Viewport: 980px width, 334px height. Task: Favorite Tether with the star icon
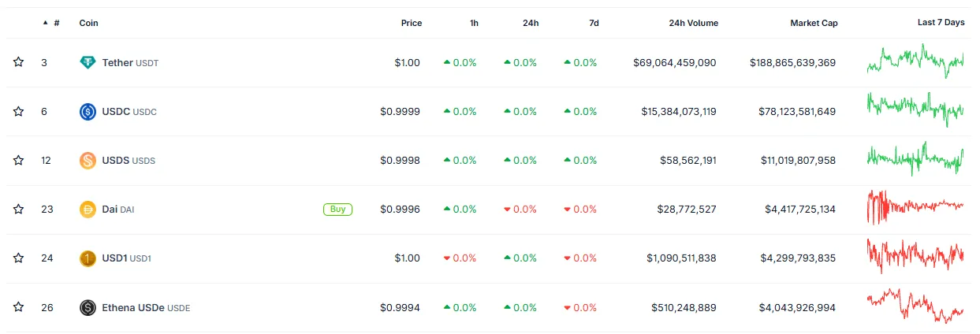(18, 62)
